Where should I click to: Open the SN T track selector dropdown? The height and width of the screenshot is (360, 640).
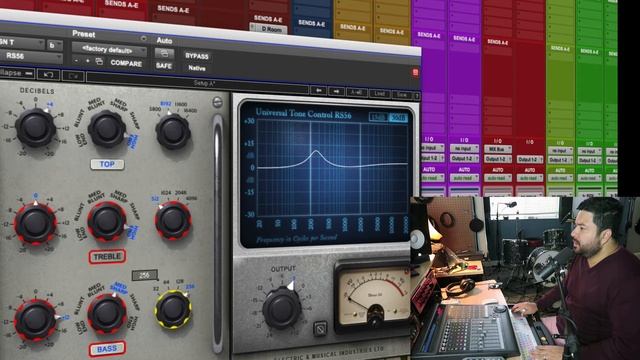(x=21, y=42)
